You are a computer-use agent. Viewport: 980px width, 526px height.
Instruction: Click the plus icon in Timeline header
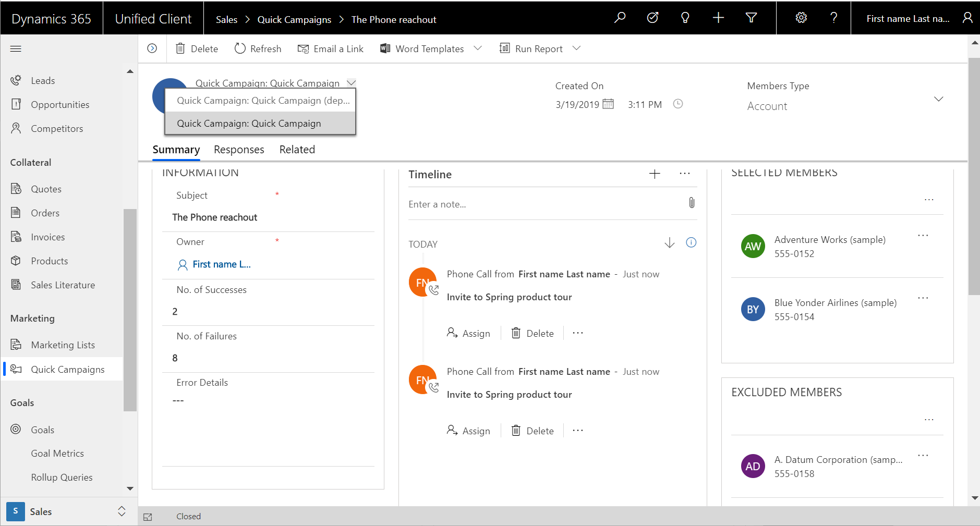coord(655,174)
